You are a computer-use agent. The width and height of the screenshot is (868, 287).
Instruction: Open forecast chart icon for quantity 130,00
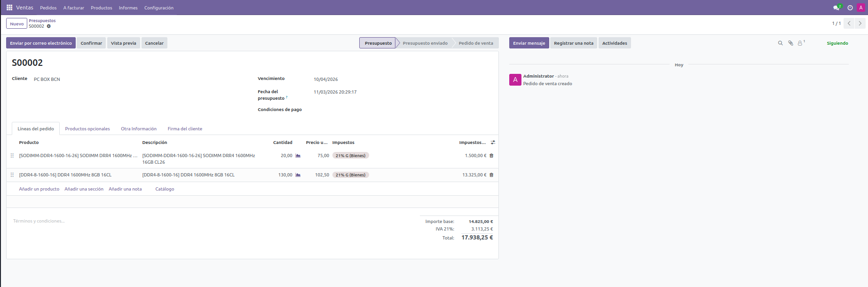click(298, 175)
